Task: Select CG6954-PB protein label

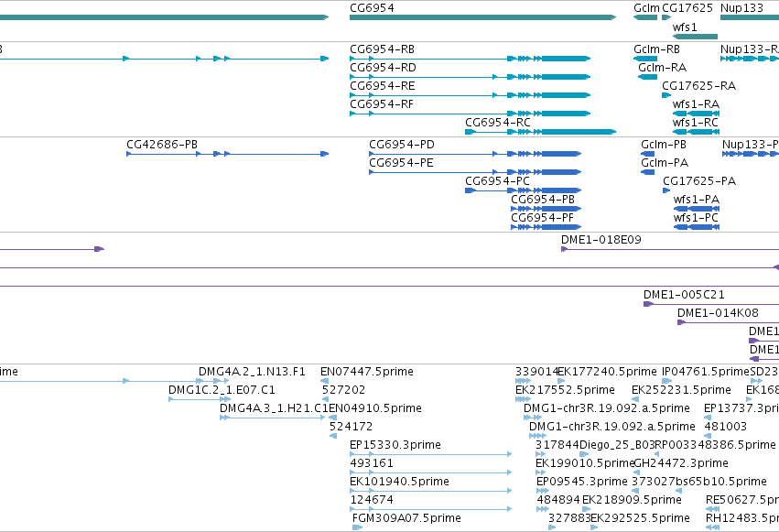Action: pos(543,200)
